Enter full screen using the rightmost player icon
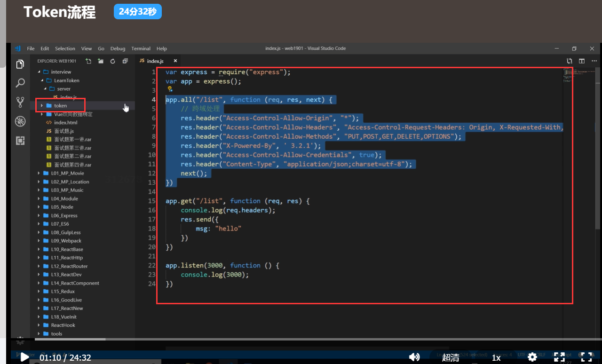Image resolution: width=602 pixels, height=364 pixels. click(586, 357)
